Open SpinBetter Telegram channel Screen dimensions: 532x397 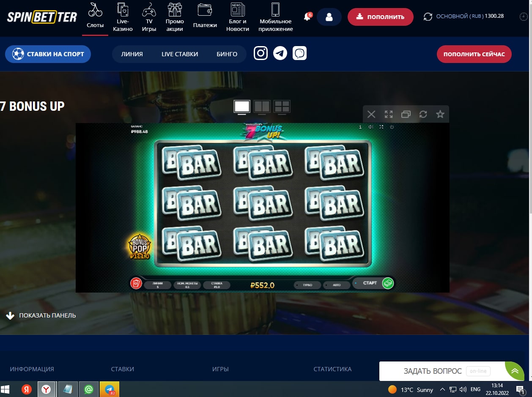coord(280,53)
